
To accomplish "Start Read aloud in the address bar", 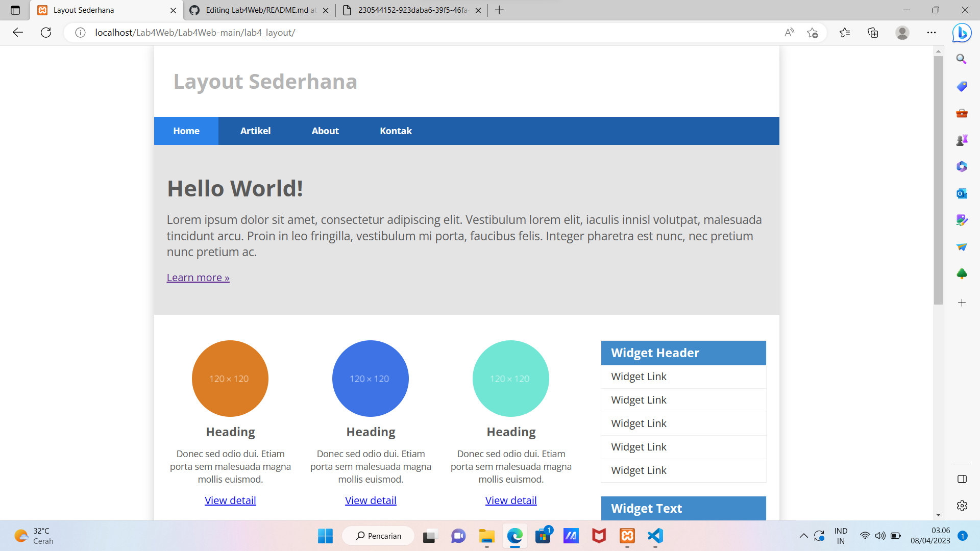I will [789, 32].
